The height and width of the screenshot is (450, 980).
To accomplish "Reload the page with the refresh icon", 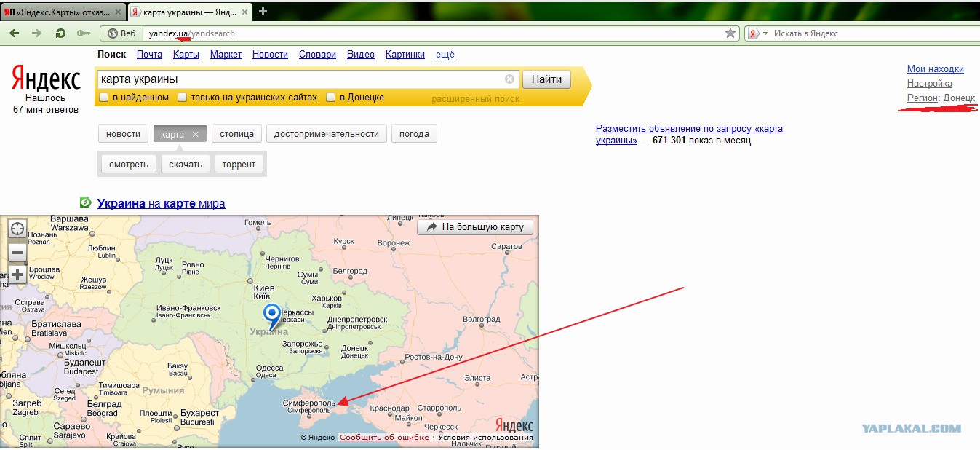I will 61,33.
